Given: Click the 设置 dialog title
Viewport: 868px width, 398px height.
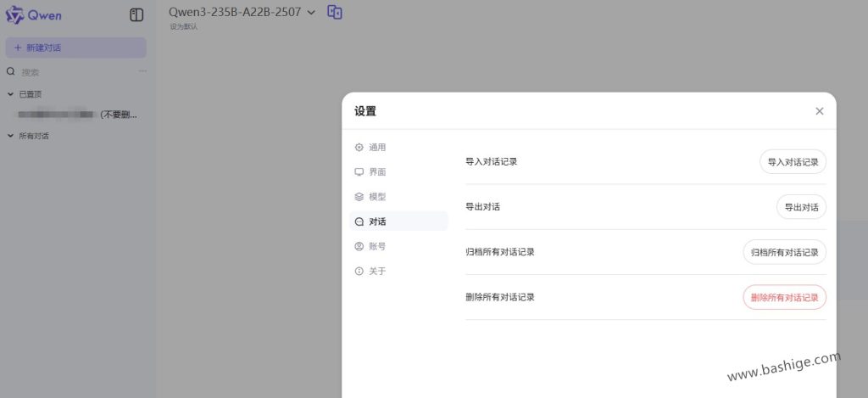Looking at the screenshot, I should [365, 111].
